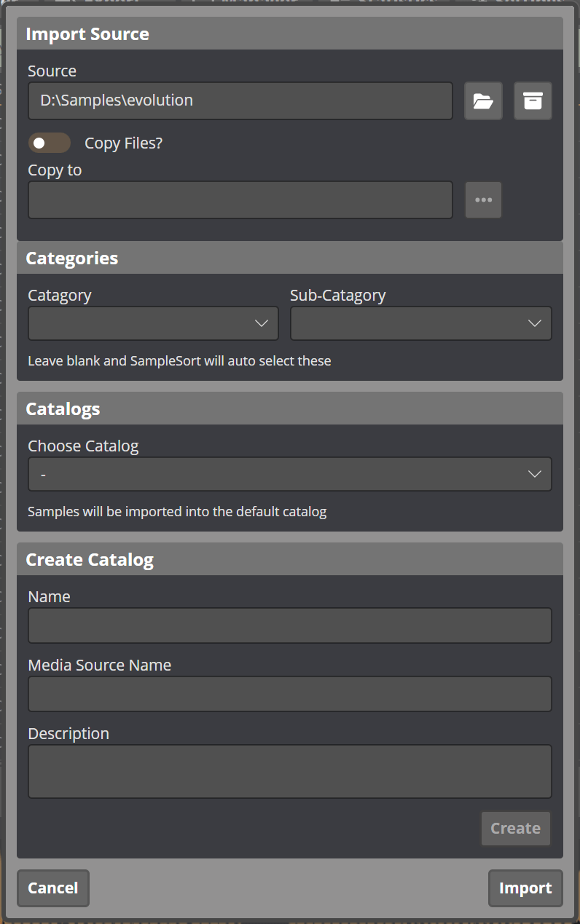Click the "Copy Files?" label text
This screenshot has height=924, width=580.
pos(123,143)
